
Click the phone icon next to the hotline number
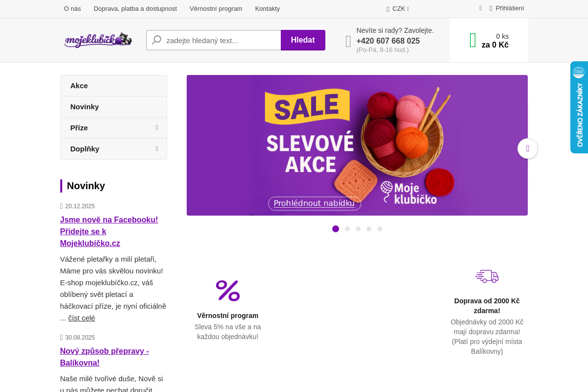point(348,41)
